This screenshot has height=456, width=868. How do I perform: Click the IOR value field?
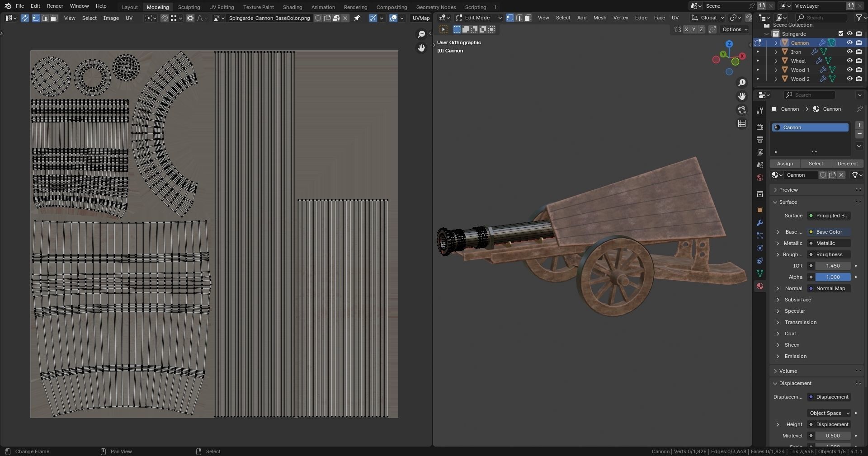833,266
